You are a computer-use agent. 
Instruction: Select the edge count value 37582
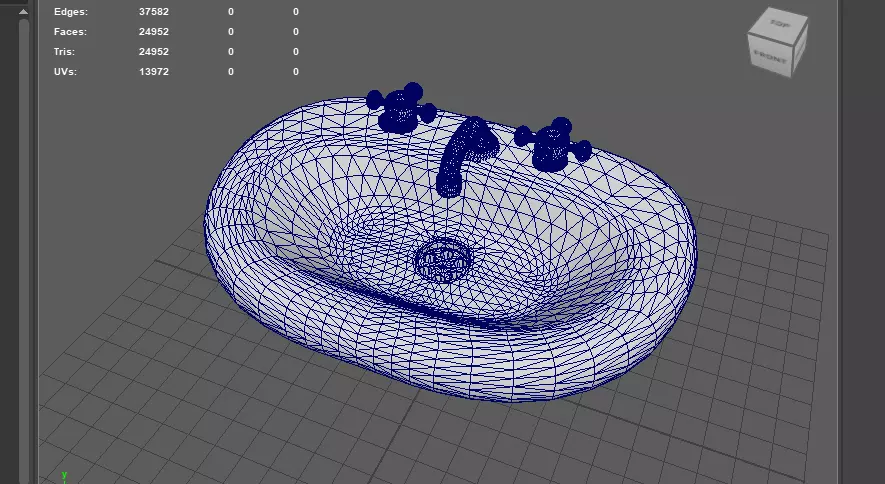pyautogui.click(x=154, y=11)
